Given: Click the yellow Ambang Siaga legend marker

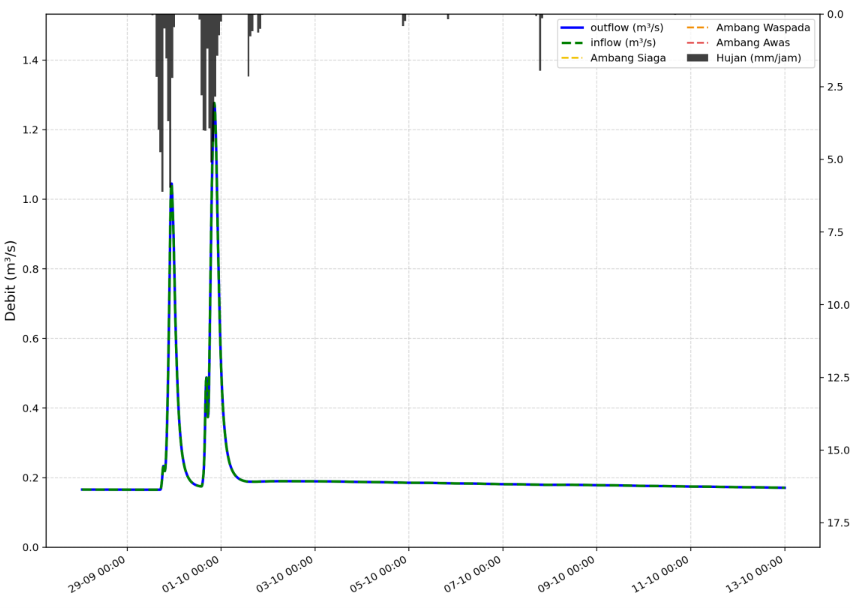Looking at the screenshot, I should coord(575,58).
